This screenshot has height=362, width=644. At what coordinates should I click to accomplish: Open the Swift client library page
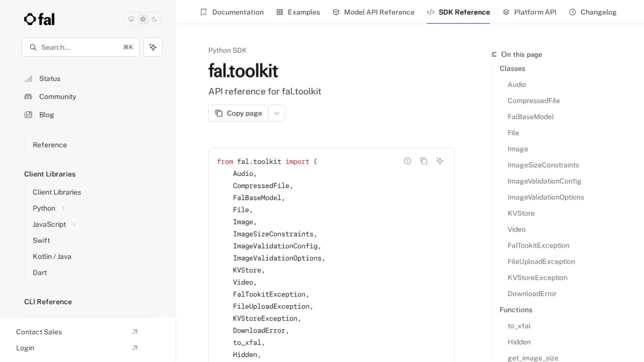click(x=41, y=240)
